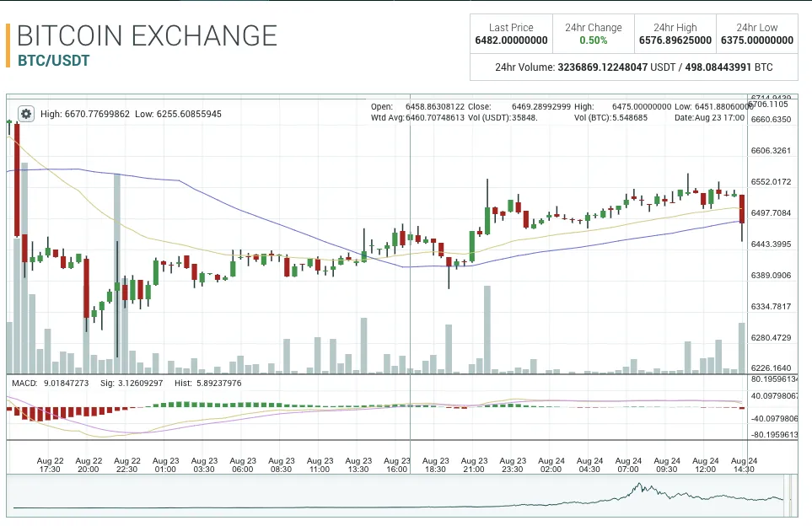The height and width of the screenshot is (526, 812).
Task: Click the Aug 22 22:30 time axis label
Action: click(x=126, y=465)
